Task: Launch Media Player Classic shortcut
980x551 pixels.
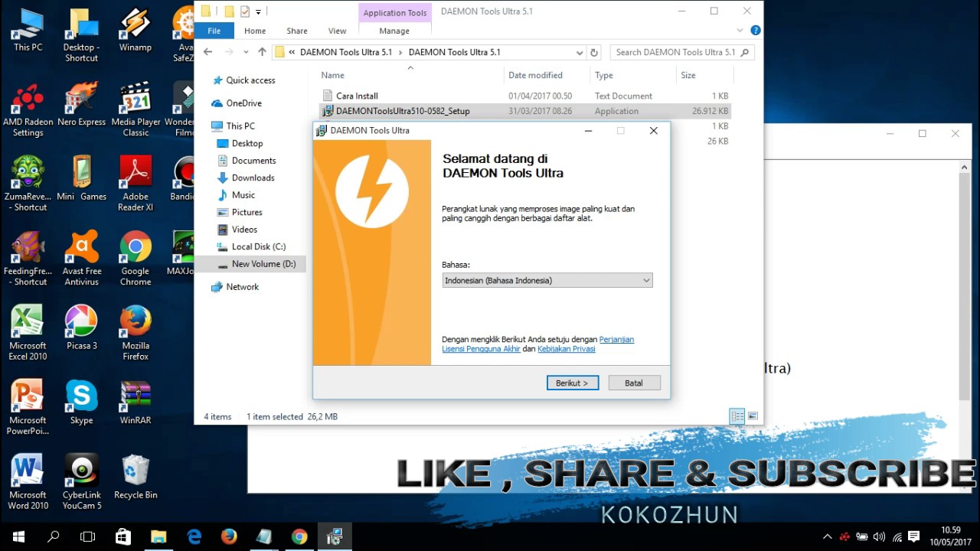Action: pyautogui.click(x=136, y=109)
